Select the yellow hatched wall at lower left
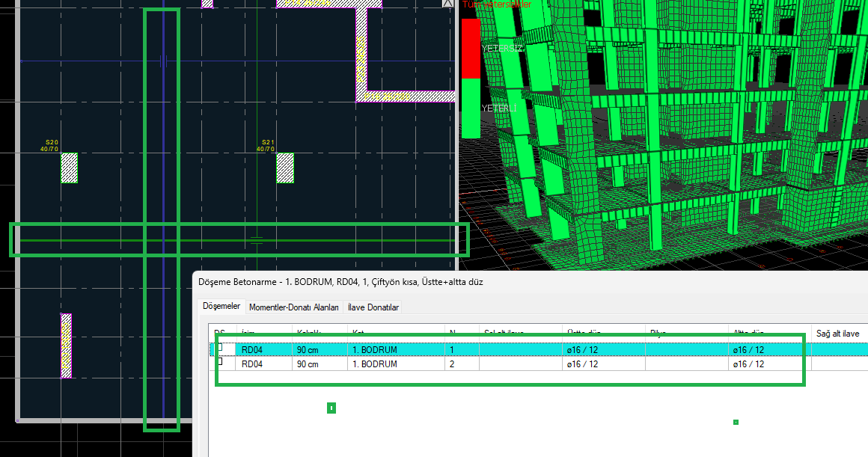 (x=66, y=345)
